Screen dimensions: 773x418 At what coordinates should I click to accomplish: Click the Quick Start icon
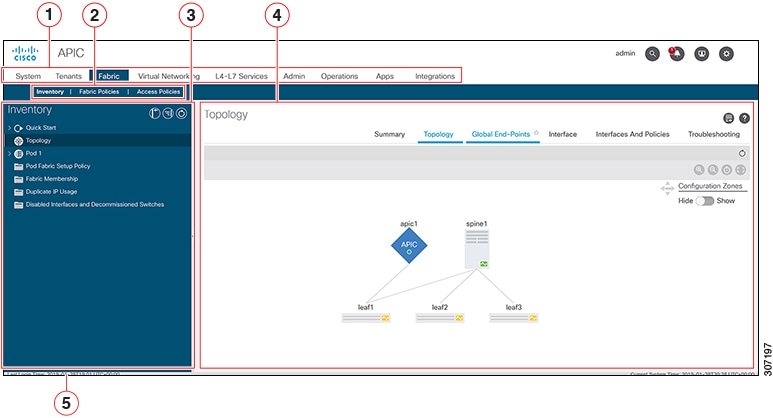(19, 128)
